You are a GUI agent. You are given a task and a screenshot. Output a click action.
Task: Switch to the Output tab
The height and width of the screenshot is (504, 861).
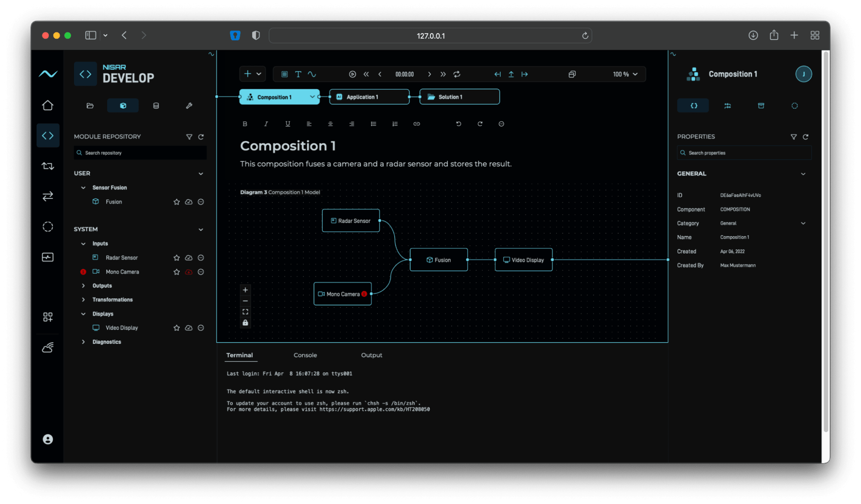371,355
